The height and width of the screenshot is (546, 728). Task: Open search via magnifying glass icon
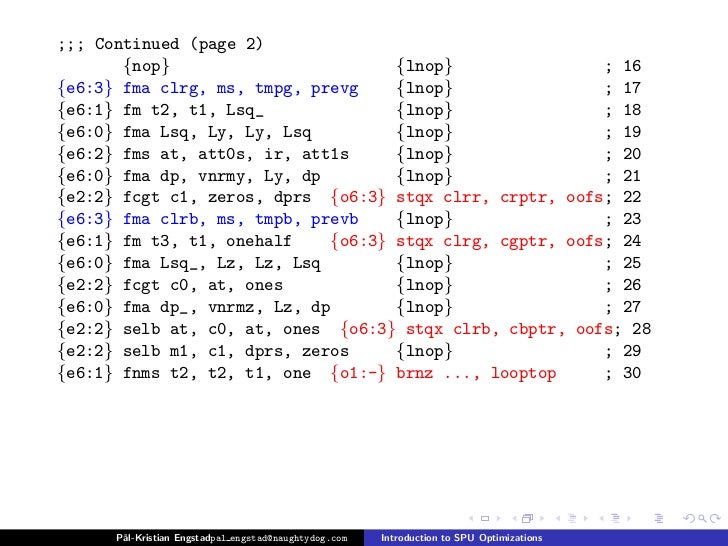[x=703, y=519]
